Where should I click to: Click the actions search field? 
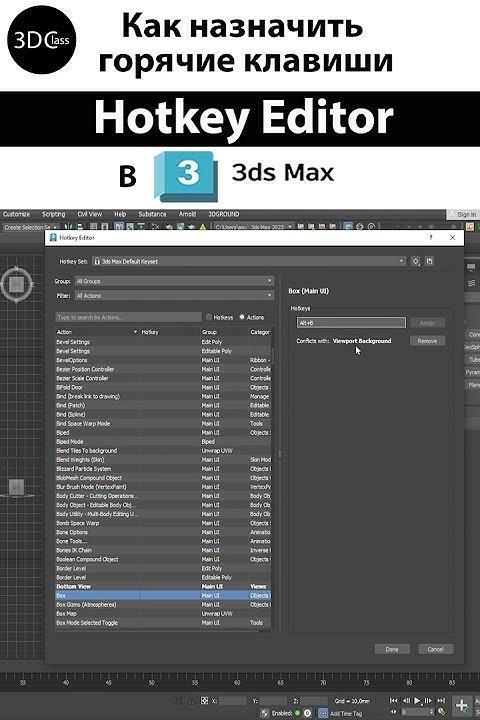(x=128, y=317)
